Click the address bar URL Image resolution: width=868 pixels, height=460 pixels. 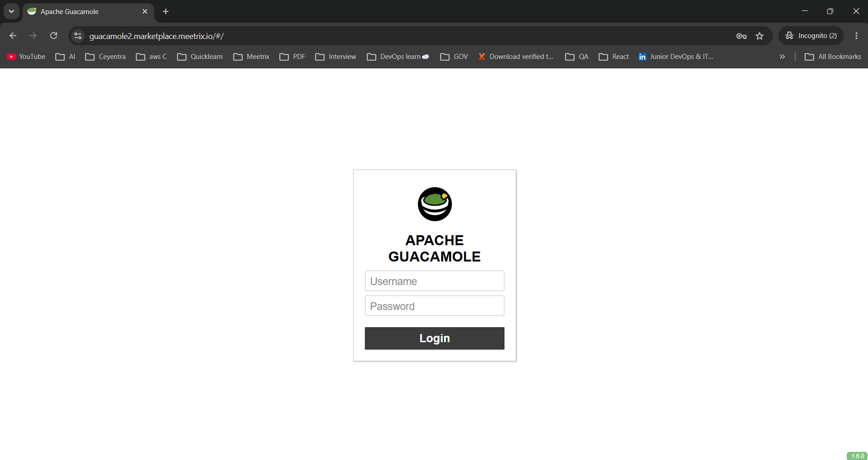(156, 36)
